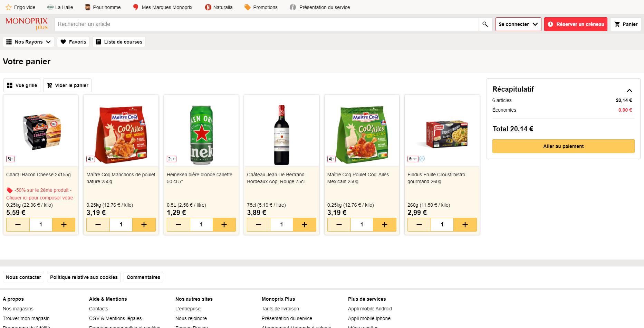Screen dimensions: 644x328
Task: Focus the Rechercher un article search field
Action: point(267,24)
